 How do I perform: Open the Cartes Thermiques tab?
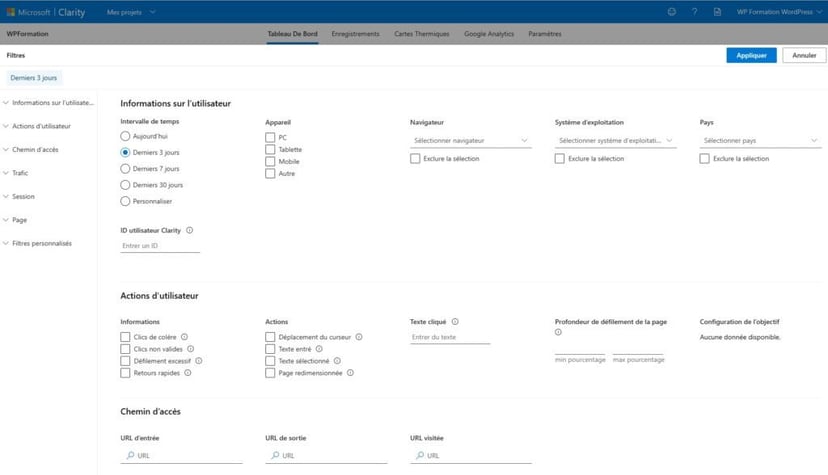422,34
